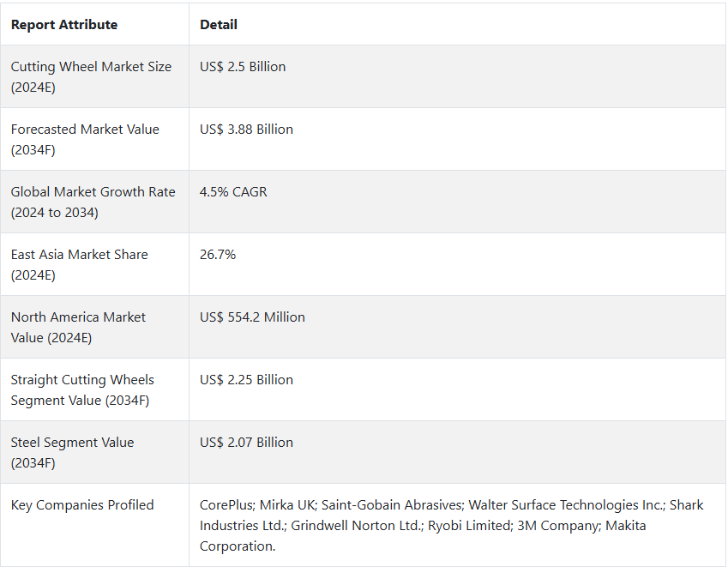728x567 pixels.
Task: Select the Key Companies Profiled cell
Action: 82,505
